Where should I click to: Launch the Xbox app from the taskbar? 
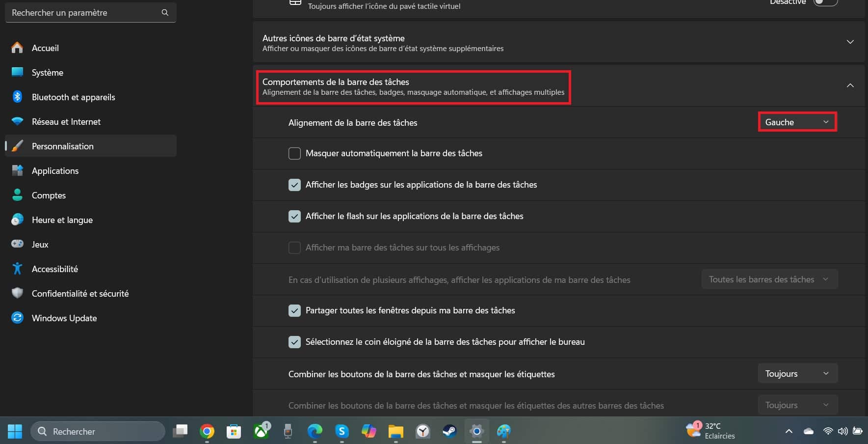click(x=261, y=431)
